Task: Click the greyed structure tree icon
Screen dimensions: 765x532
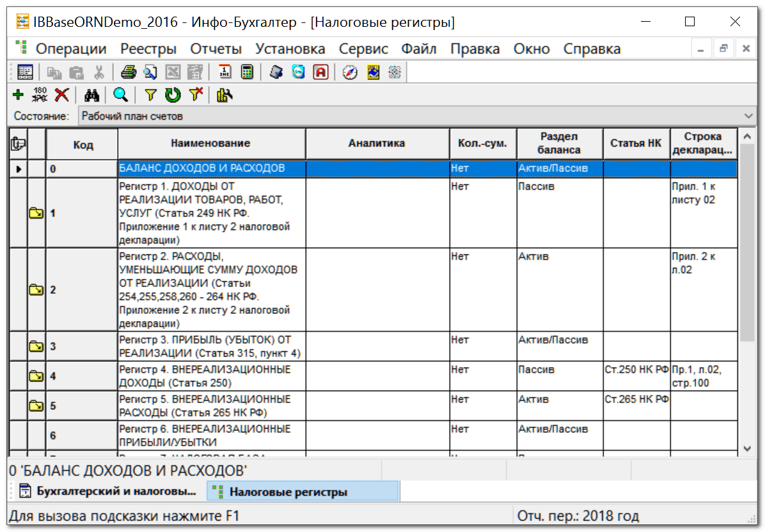Action: point(195,72)
